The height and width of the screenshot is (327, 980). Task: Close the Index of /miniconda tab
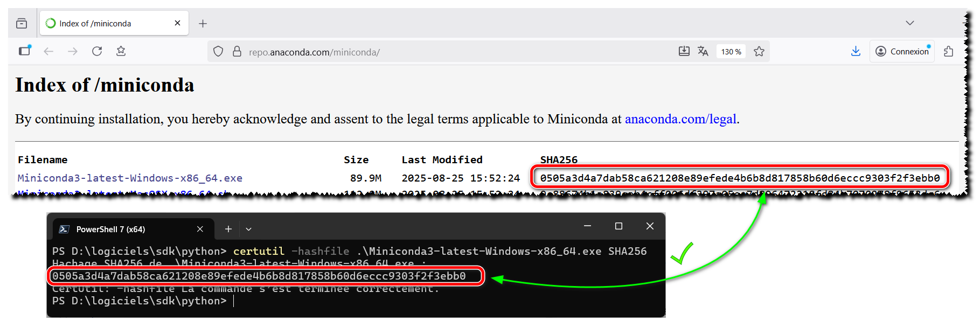[177, 23]
